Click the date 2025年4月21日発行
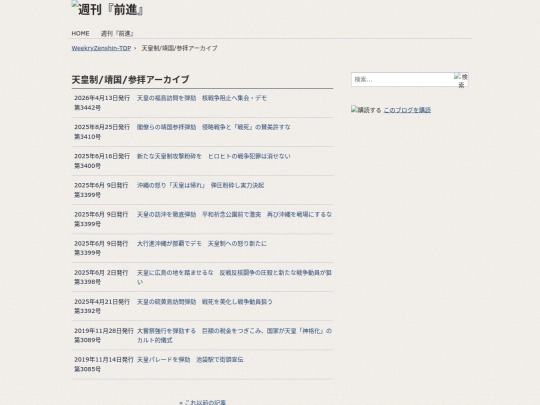The image size is (540, 405). click(102, 302)
